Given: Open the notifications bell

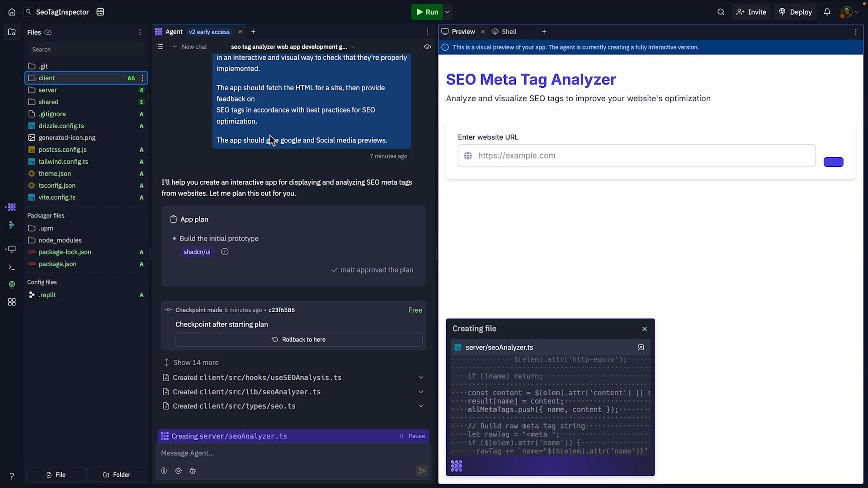Looking at the screenshot, I should (827, 12).
